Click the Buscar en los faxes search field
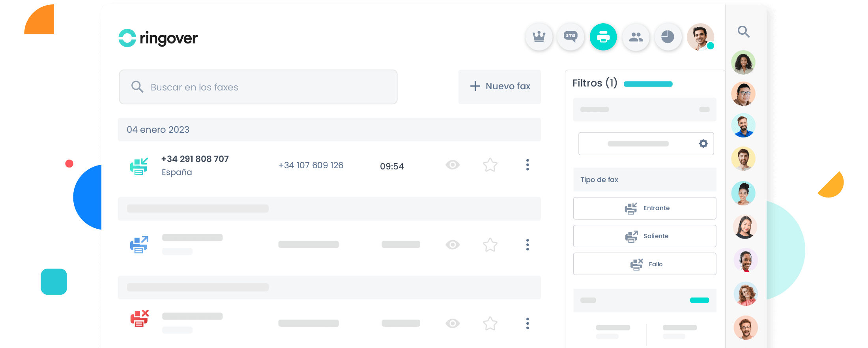Image resolution: width=868 pixels, height=348 pixels. pos(258,87)
